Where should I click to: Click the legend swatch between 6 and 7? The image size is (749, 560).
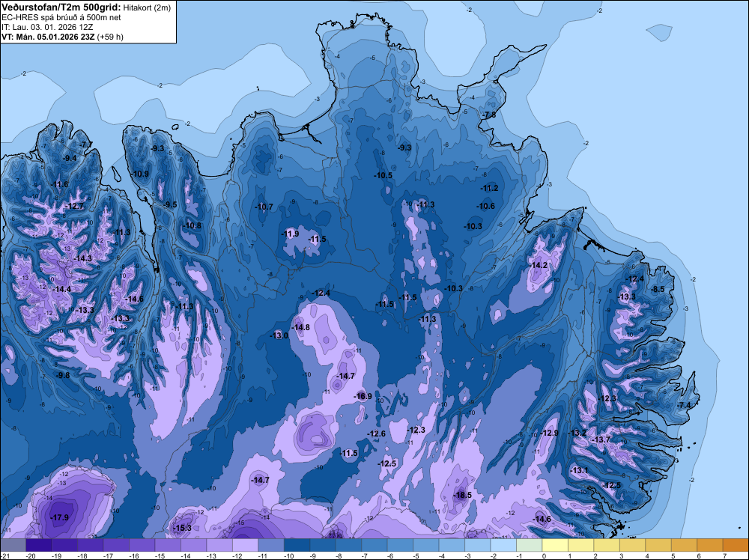tap(709, 545)
